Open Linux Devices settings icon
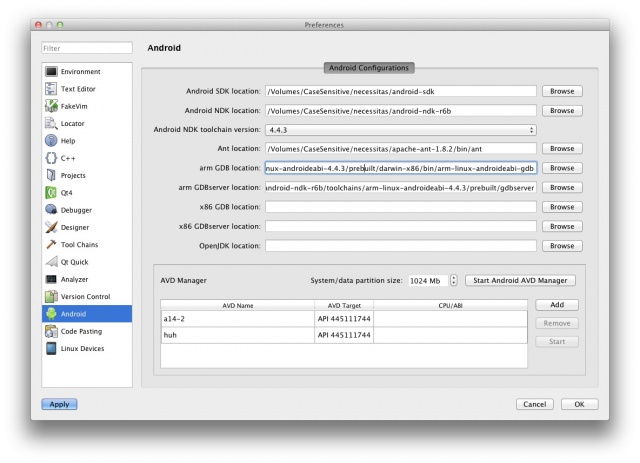This screenshot has width=640, height=463. pos(51,348)
